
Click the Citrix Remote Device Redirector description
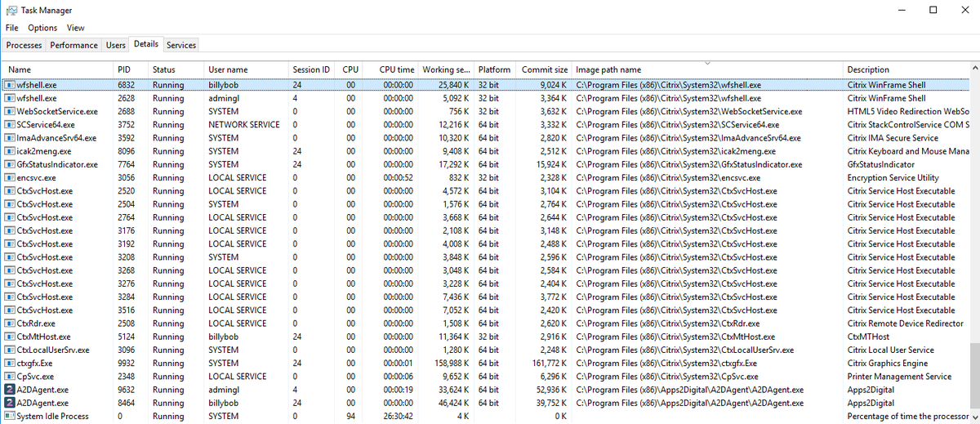[906, 324]
